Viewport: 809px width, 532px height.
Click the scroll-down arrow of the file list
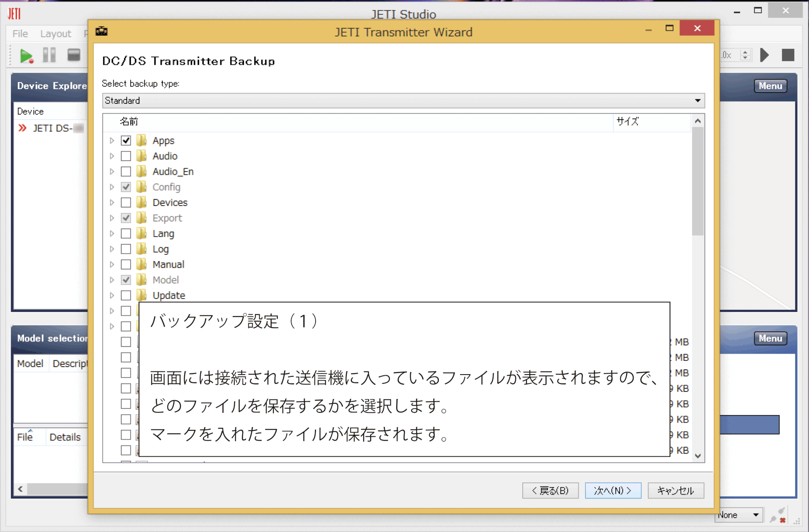point(698,456)
